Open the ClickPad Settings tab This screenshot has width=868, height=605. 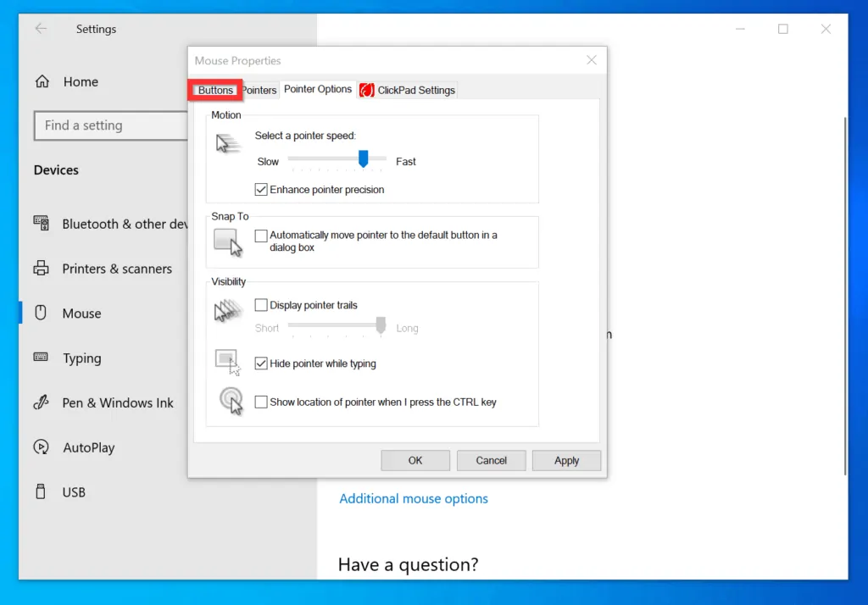tap(408, 90)
